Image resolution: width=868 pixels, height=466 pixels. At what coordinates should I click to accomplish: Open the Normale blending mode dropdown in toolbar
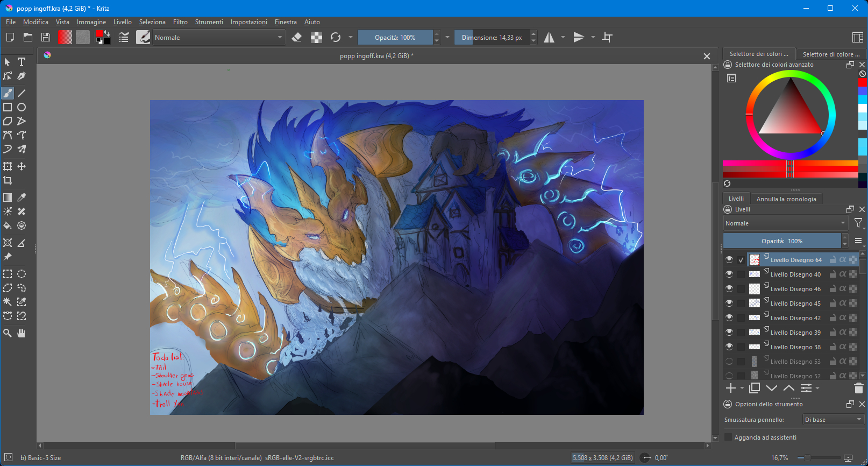coord(218,37)
